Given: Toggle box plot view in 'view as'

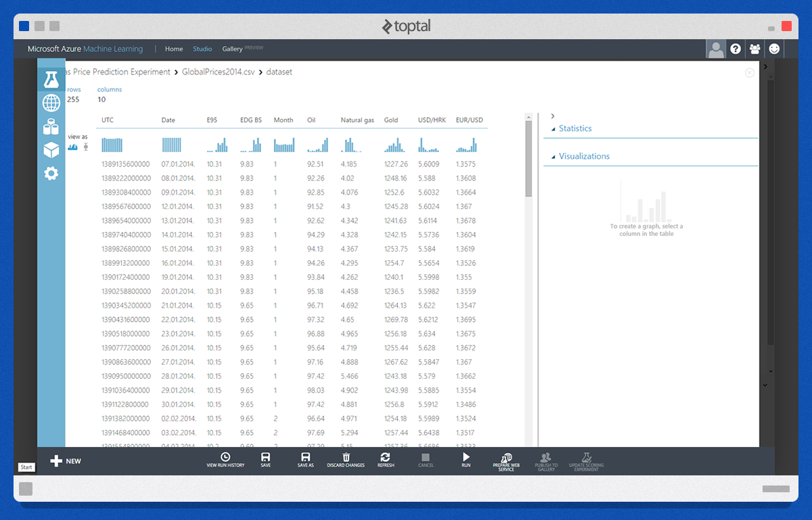Looking at the screenshot, I should tap(85, 147).
